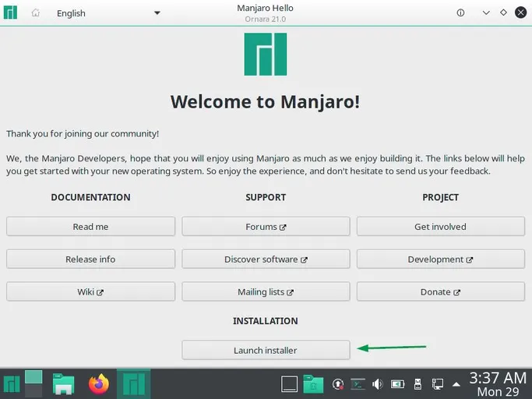The image size is (532, 399).
Task: Select the Manjaro Hello taskbar entry
Action: [133, 384]
